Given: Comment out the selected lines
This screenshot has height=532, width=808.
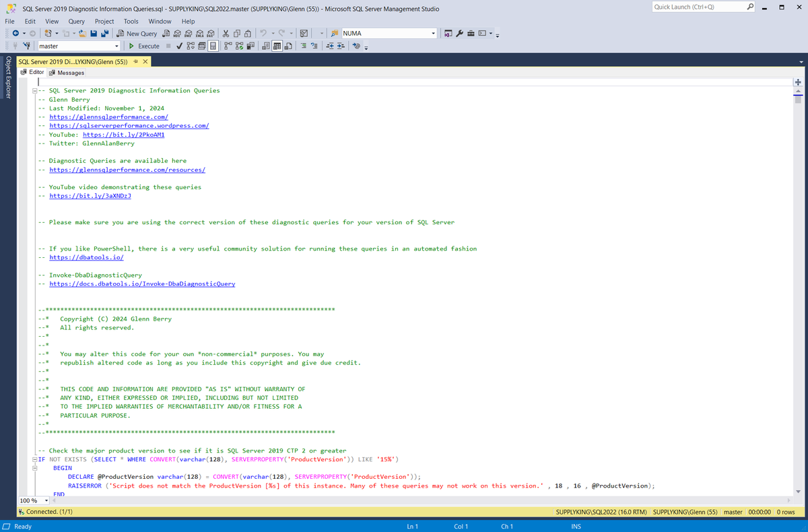Looking at the screenshot, I should tap(304, 46).
